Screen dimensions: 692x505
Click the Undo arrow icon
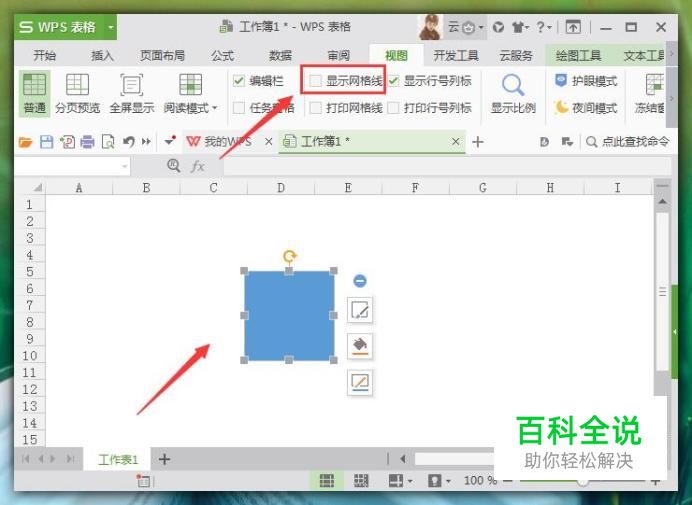(x=128, y=142)
